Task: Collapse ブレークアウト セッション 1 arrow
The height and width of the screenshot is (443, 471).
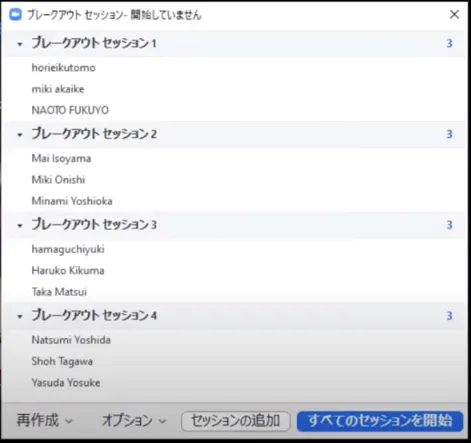Action: (20, 44)
